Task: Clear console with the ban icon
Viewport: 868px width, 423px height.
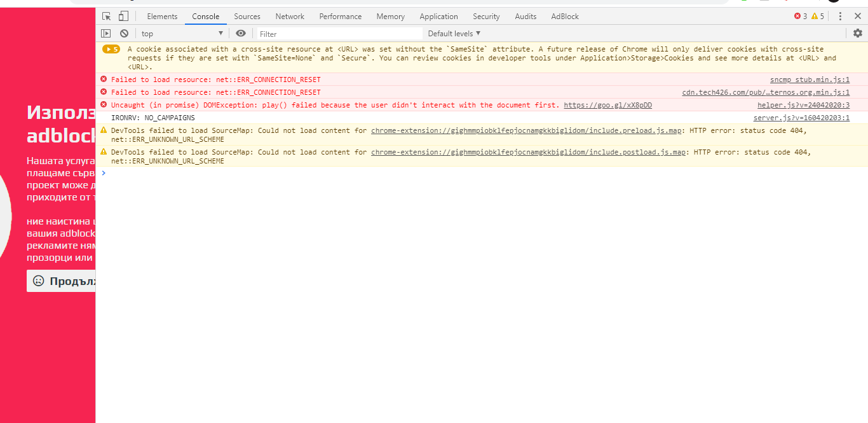Action: coord(124,33)
